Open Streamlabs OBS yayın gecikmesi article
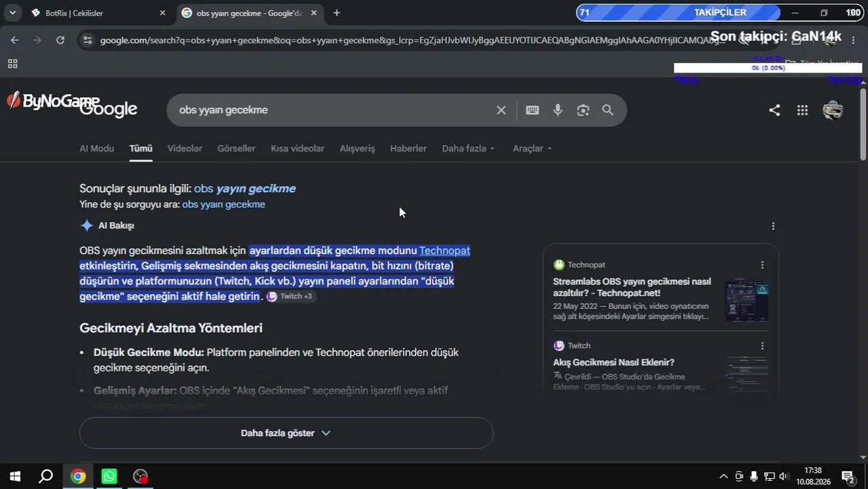 pyautogui.click(x=632, y=287)
